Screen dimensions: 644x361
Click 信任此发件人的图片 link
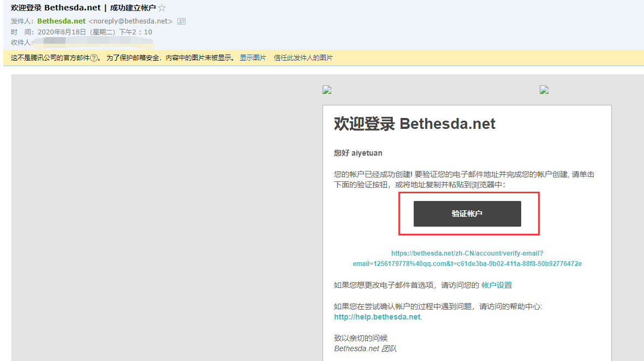(x=303, y=58)
